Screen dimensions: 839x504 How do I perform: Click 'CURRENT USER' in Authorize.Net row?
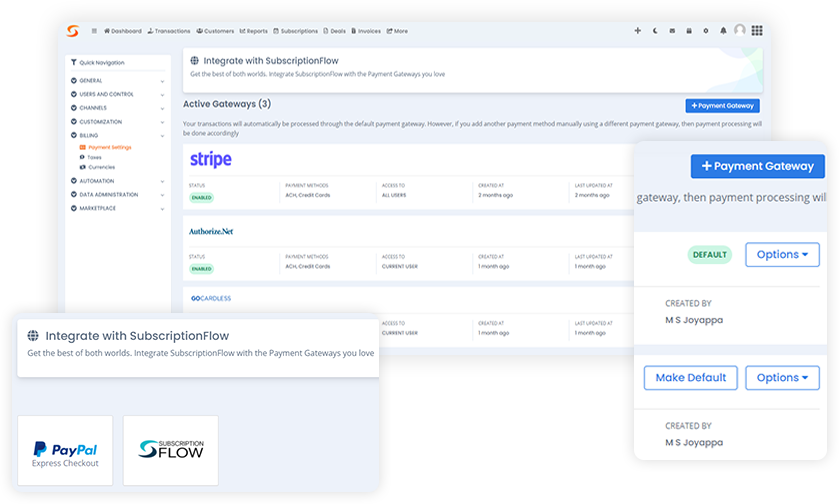click(400, 266)
